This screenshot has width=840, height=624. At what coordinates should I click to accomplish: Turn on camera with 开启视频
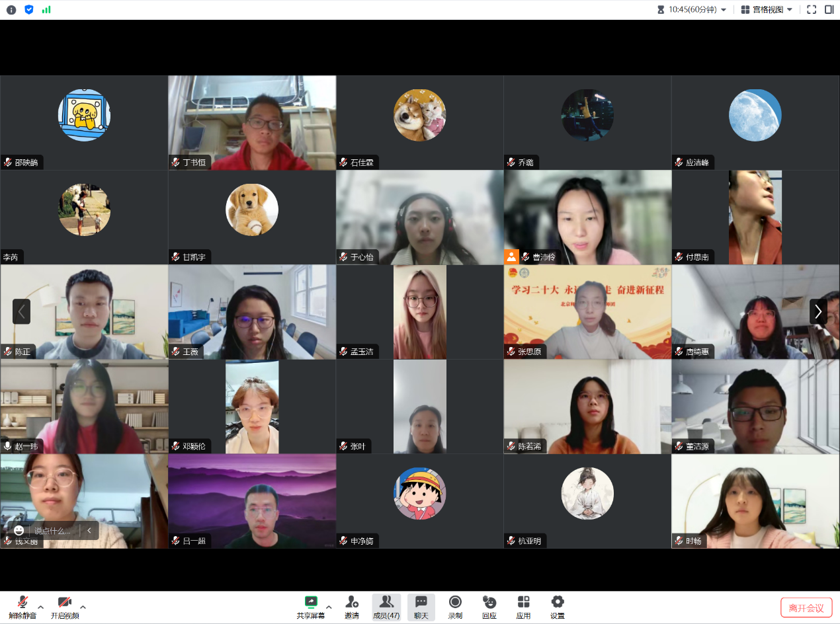[65, 606]
